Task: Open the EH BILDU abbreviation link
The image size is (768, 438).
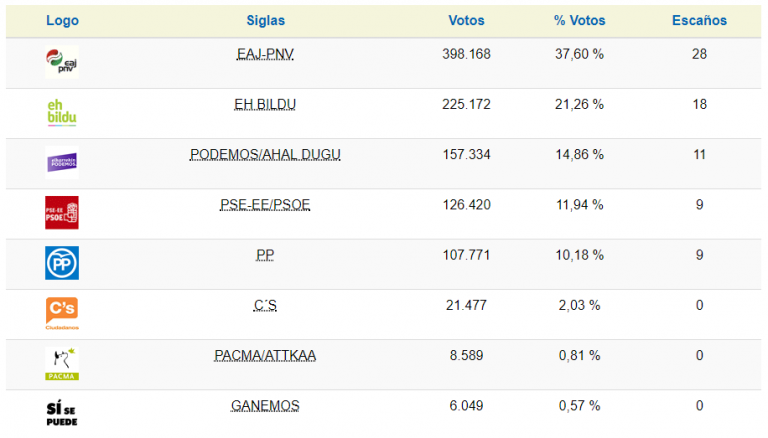Action: point(265,104)
